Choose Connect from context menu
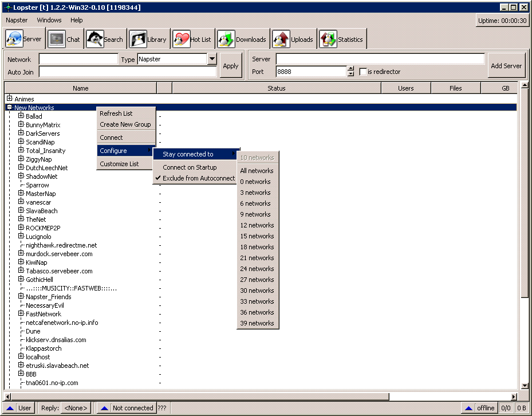This screenshot has height=416, width=532. point(126,138)
